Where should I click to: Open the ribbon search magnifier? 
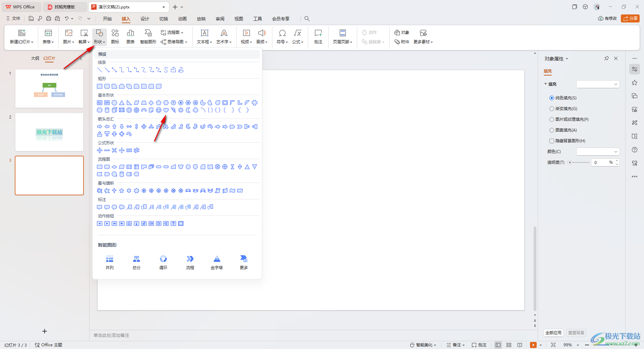(x=307, y=19)
